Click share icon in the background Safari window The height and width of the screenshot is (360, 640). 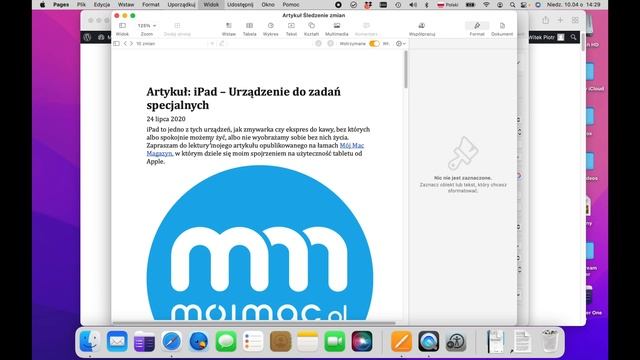coord(546,20)
